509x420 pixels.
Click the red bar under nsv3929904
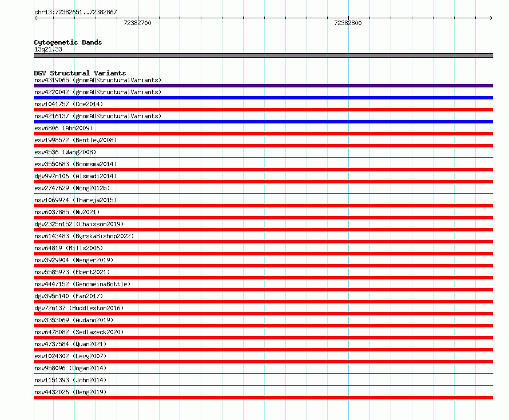click(263, 266)
